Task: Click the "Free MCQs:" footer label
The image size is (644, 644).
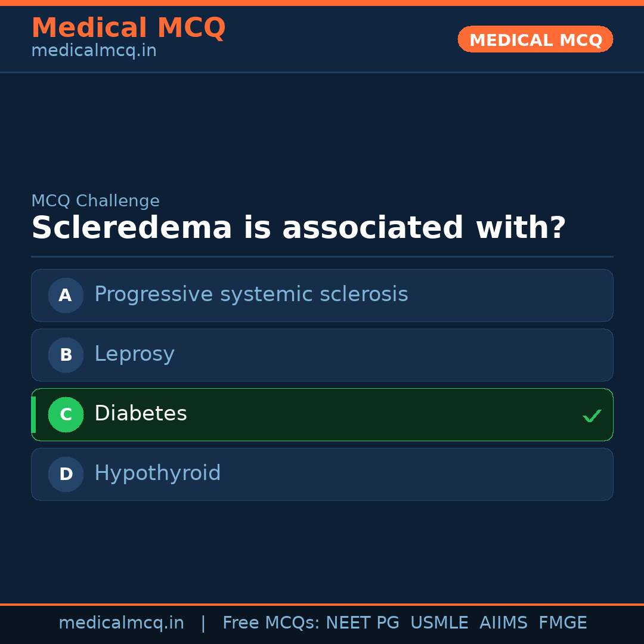Action: (271, 623)
